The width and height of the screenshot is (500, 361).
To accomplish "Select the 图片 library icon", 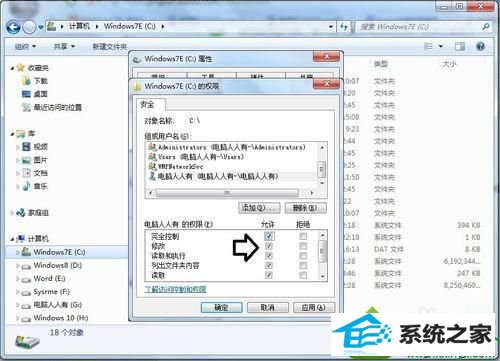I will (x=26, y=160).
